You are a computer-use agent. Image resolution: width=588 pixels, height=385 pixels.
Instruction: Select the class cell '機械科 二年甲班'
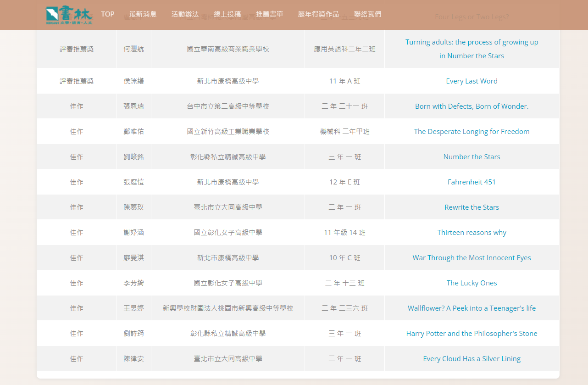[x=345, y=132]
